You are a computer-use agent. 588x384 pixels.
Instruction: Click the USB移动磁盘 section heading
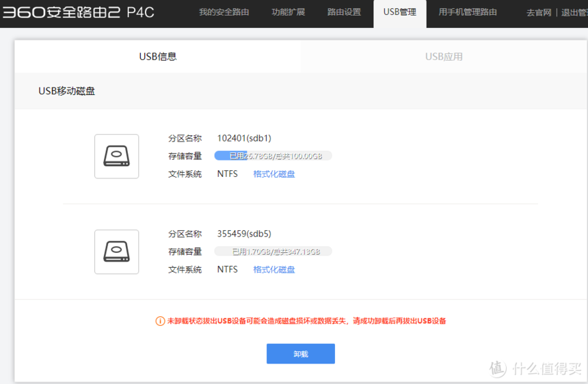pos(67,91)
